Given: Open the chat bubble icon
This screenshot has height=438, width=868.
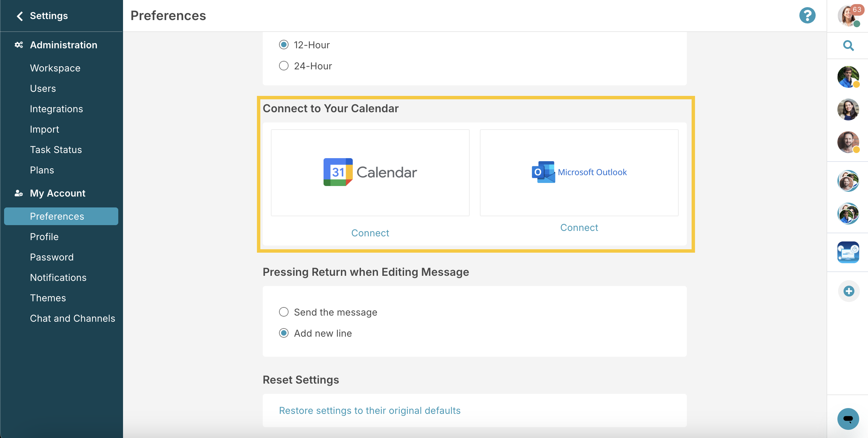Looking at the screenshot, I should tap(848, 419).
